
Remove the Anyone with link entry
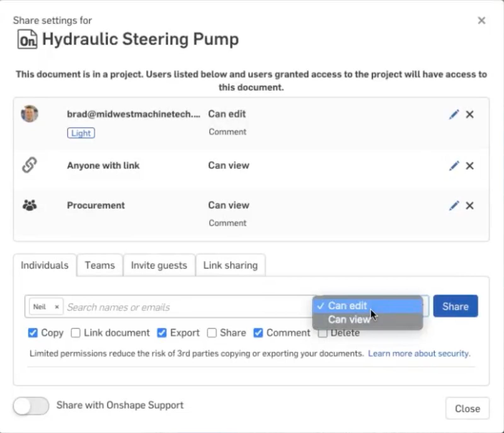470,166
